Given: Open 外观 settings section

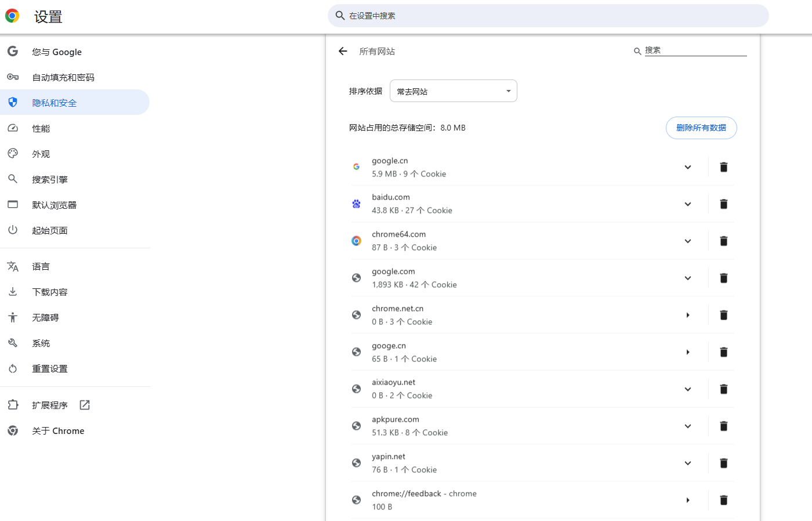Looking at the screenshot, I should (x=75, y=154).
